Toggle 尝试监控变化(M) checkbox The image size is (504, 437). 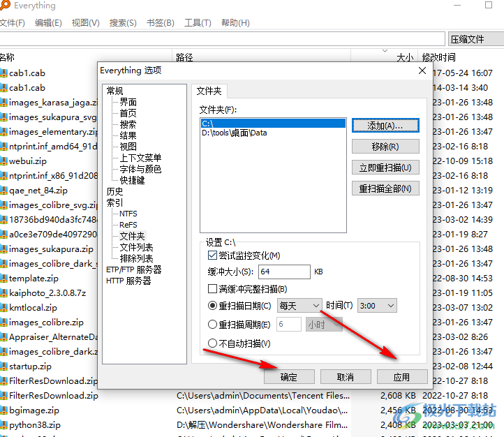click(x=212, y=255)
